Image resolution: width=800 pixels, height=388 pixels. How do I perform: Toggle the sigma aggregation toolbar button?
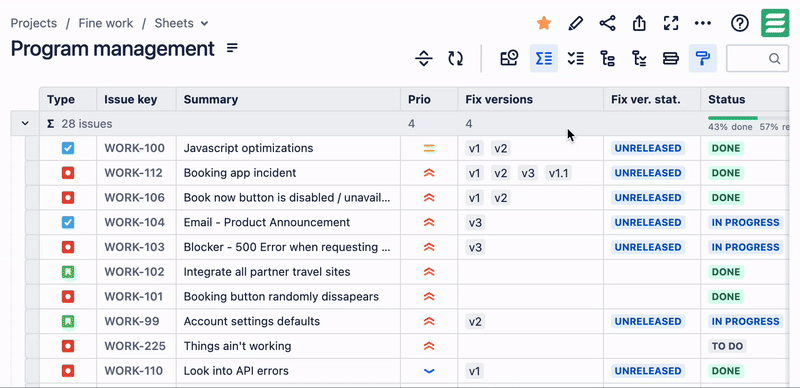pos(544,58)
